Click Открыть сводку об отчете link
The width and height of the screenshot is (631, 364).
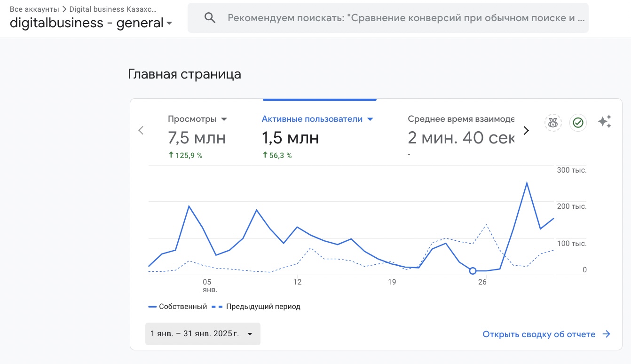pyautogui.click(x=546, y=334)
